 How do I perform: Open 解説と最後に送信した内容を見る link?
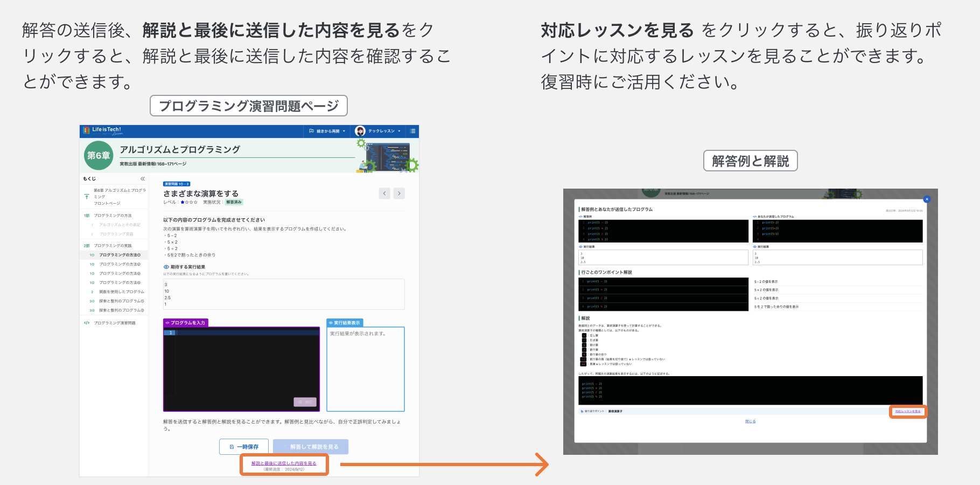click(284, 463)
